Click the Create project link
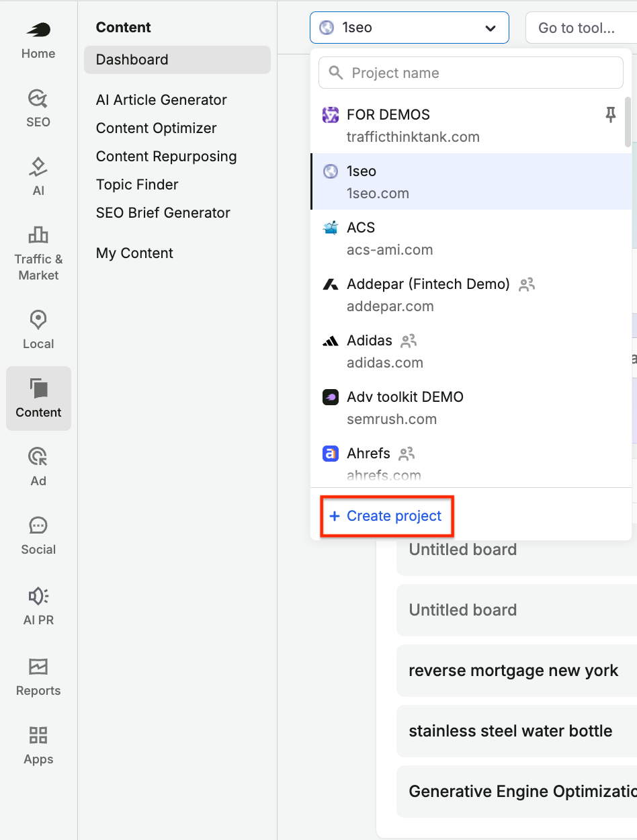This screenshot has width=637, height=840. click(x=386, y=516)
